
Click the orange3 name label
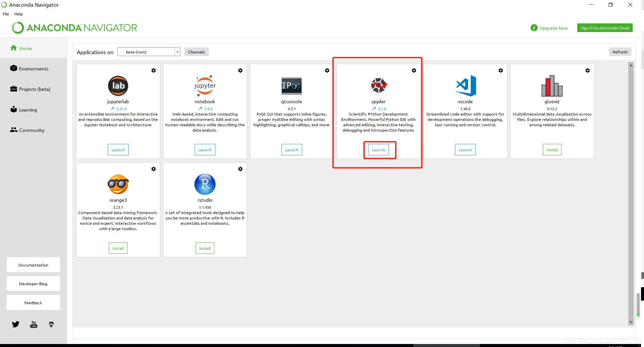coord(118,200)
